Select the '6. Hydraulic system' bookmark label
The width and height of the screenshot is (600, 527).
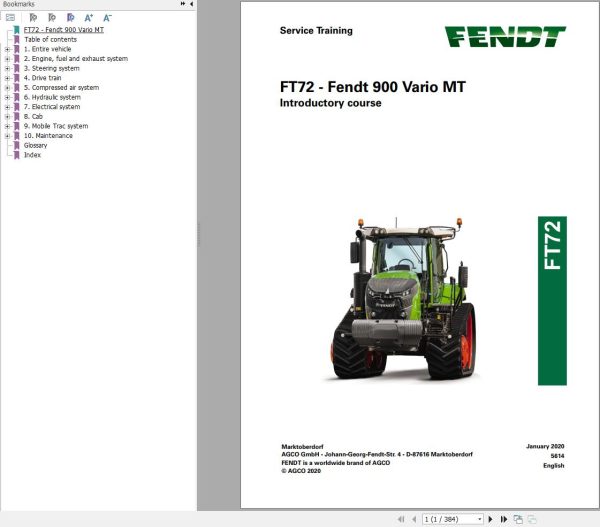click(x=52, y=97)
